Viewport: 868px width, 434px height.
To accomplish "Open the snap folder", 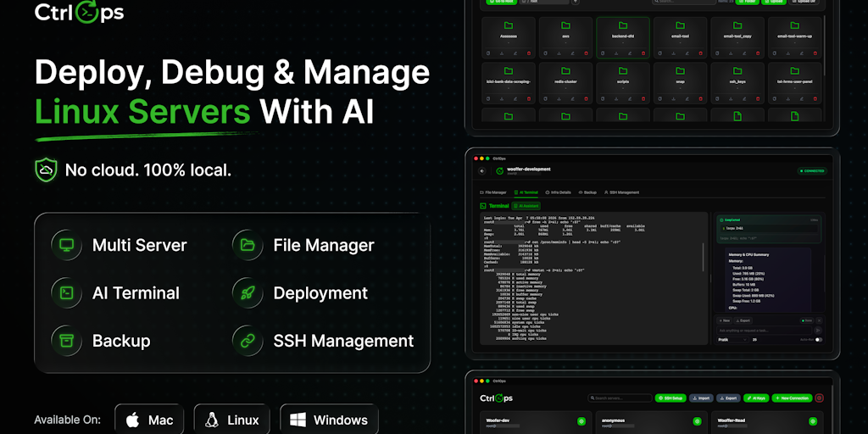I will pos(681,83).
